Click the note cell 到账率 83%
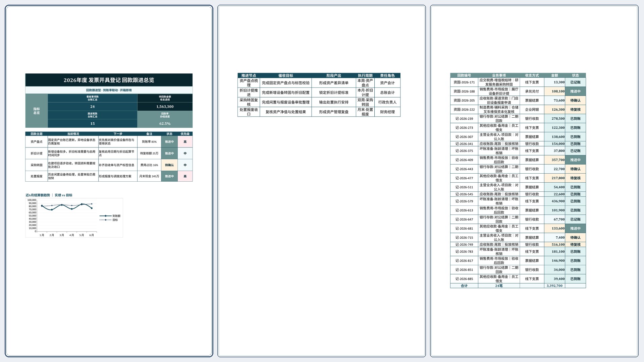 coord(149,142)
